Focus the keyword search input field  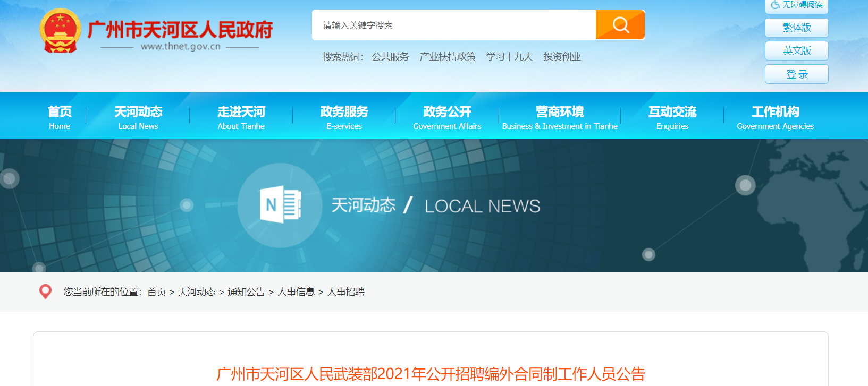tap(454, 25)
